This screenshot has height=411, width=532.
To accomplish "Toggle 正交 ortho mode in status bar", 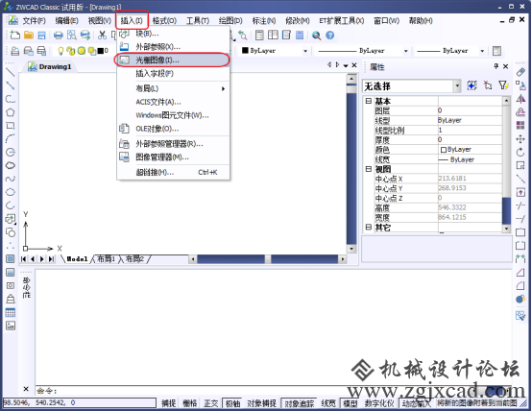I will coord(210,403).
